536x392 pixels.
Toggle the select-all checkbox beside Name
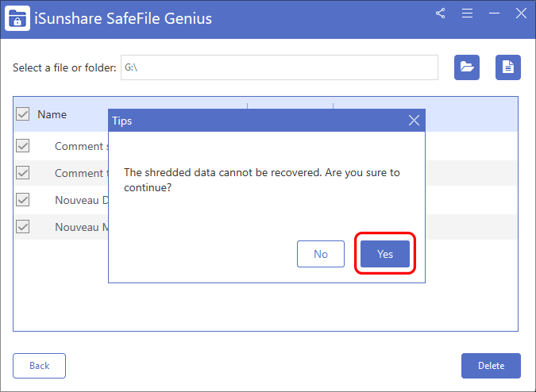(x=23, y=114)
